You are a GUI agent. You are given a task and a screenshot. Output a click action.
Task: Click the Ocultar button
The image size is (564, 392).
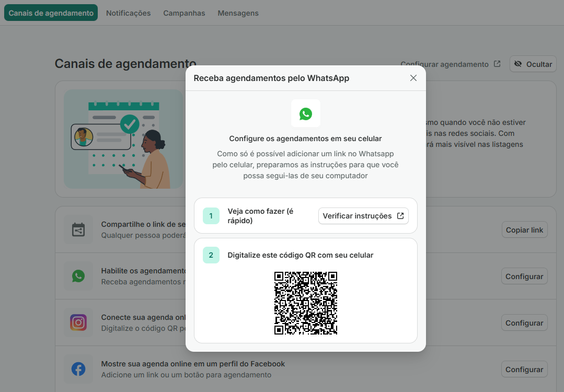[x=533, y=64]
